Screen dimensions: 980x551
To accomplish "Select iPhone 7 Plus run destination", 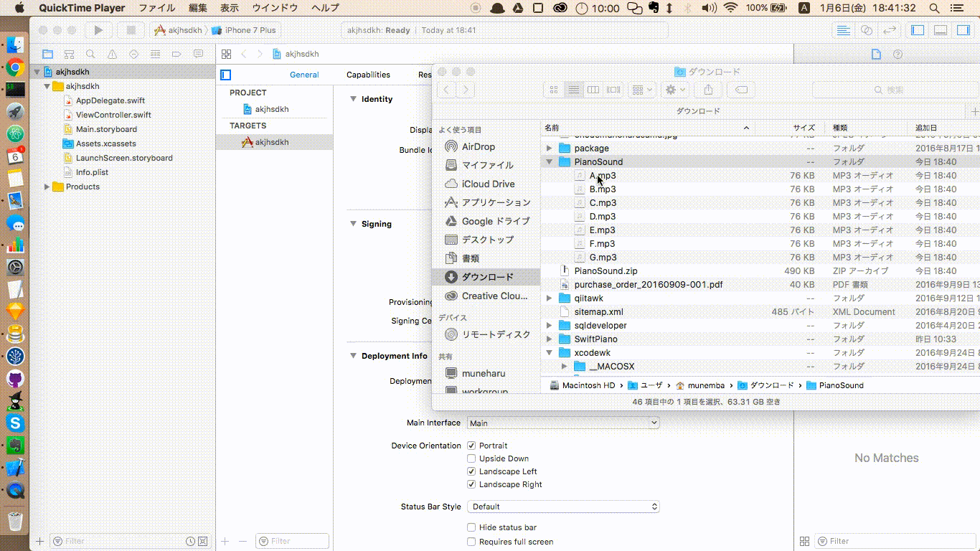I will tap(245, 30).
